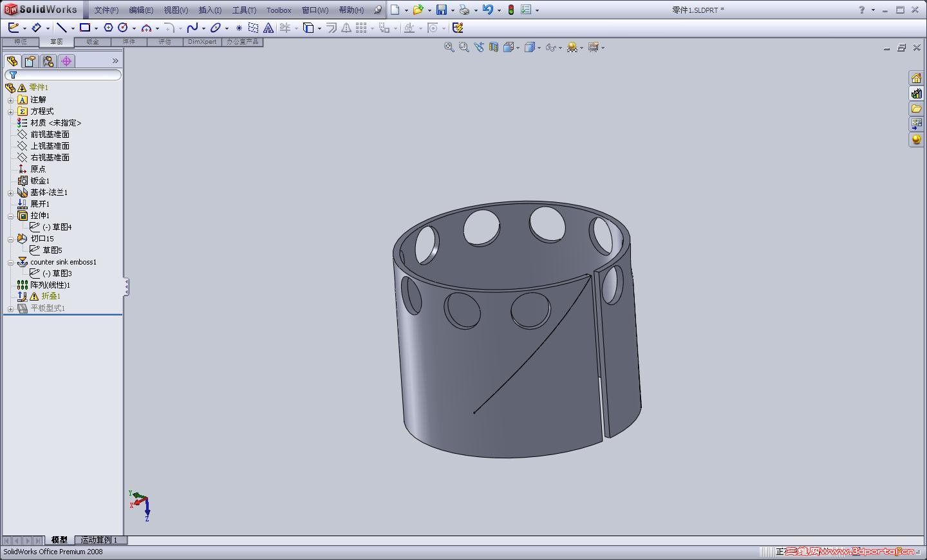This screenshot has height=560, width=927.
Task: Open the view orientation dropdown arrow
Action: tap(518, 48)
